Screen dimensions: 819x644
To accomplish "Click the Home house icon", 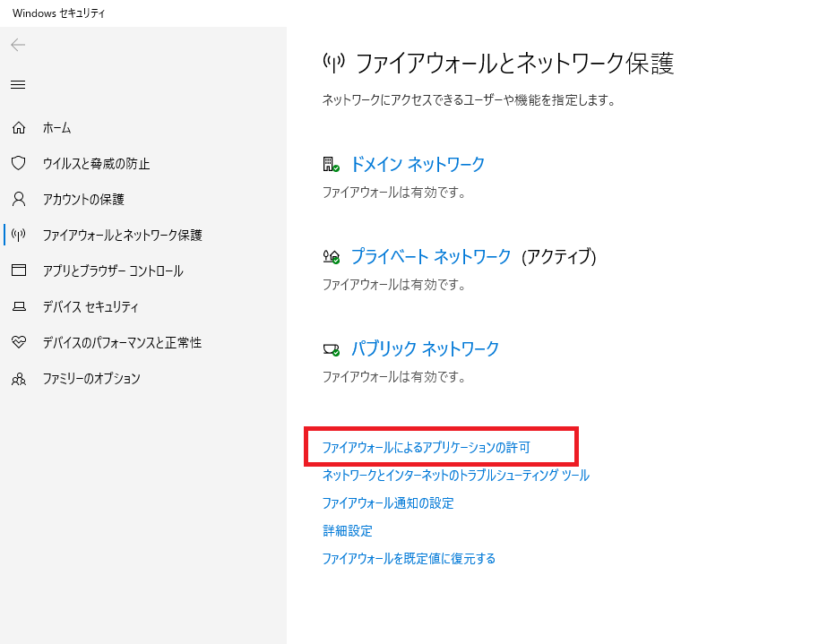I will (x=19, y=127).
